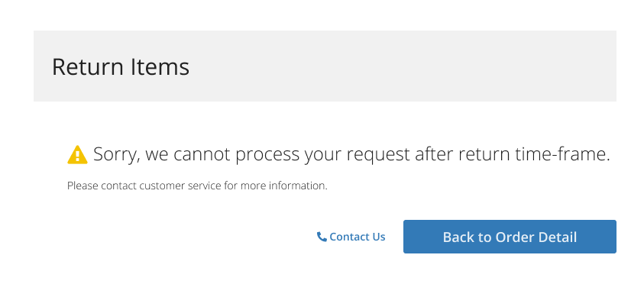Viewport: 644px width, 284px height.
Task: Click the 'Items' word in page title
Action: pyautogui.click(x=160, y=66)
